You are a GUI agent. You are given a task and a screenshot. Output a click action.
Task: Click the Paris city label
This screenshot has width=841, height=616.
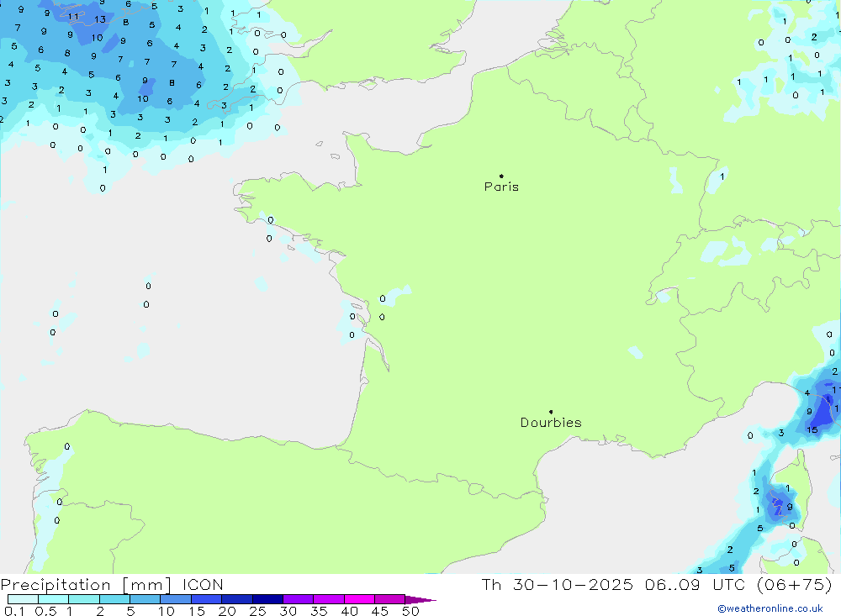point(501,187)
